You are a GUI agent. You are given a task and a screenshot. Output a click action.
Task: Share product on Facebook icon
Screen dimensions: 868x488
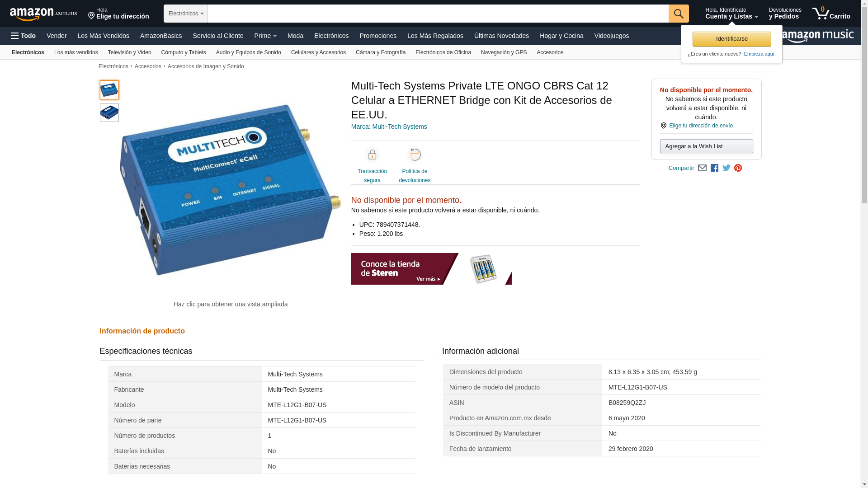pyautogui.click(x=714, y=168)
